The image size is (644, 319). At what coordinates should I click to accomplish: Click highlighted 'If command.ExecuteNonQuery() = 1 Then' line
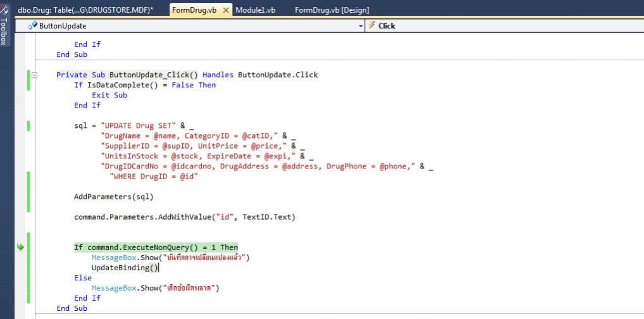156,247
